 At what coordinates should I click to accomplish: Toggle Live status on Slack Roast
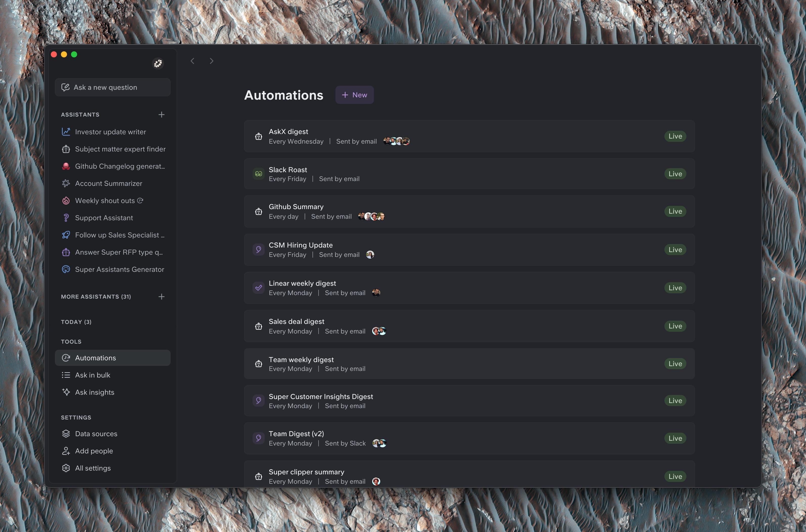[x=675, y=174]
